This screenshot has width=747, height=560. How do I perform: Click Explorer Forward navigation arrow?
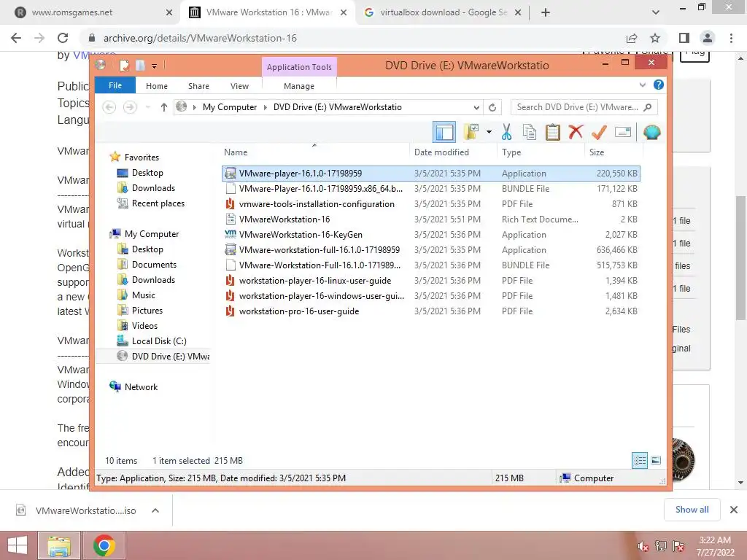(130, 107)
